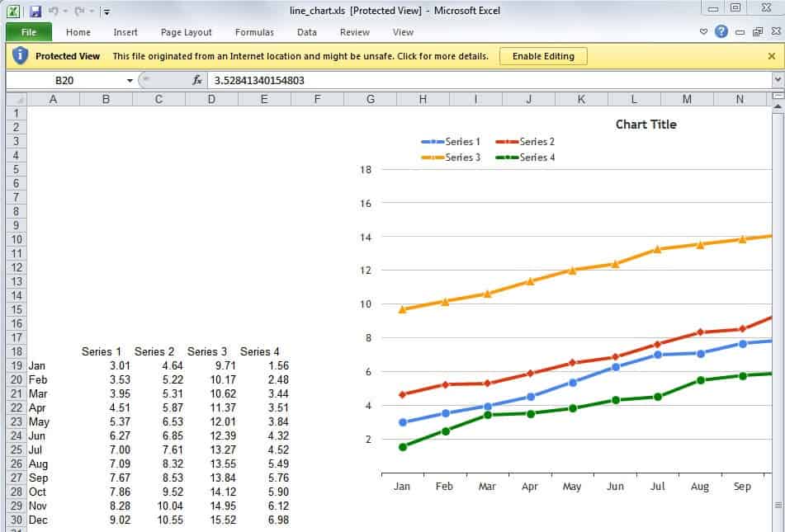Screen dimensions: 785x532
Task: Switch to the Formulas ribbon tab
Action: (253, 32)
